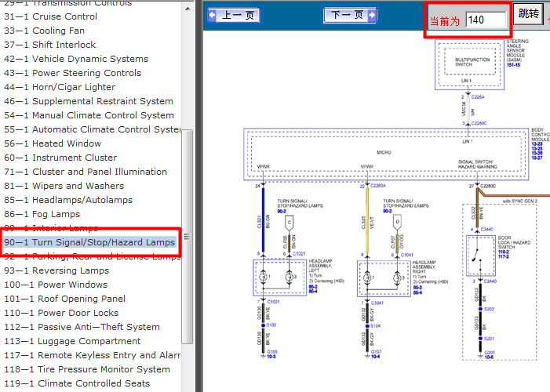Click connector label C2280A
Viewport: 550px width, 392px height.
377,186
